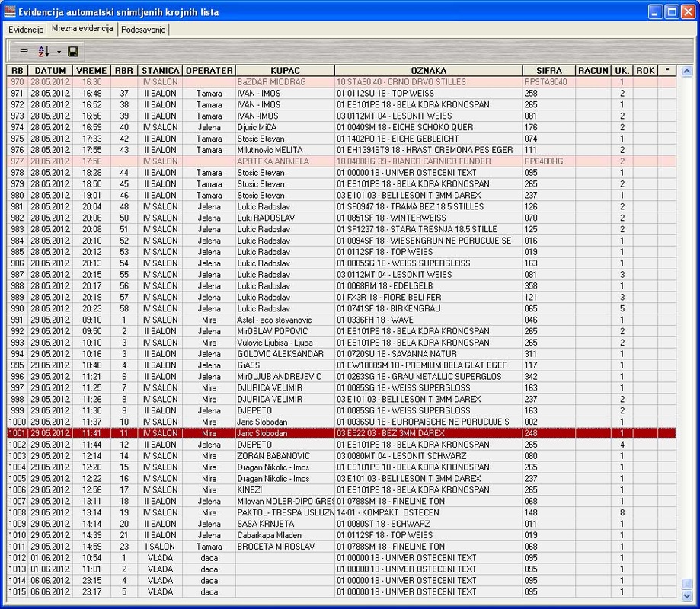Screen dimensions: 700x609
Task: Click the A-Z sort icon
Action: (x=43, y=51)
